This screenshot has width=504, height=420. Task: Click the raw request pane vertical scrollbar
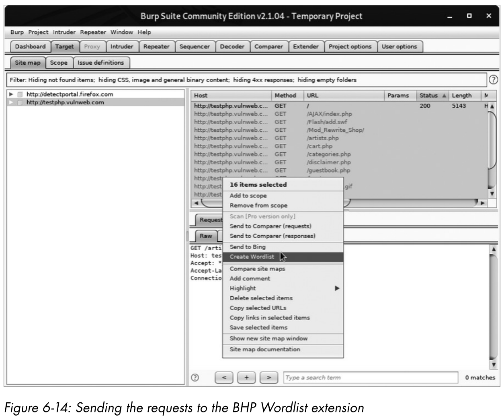[494, 307]
